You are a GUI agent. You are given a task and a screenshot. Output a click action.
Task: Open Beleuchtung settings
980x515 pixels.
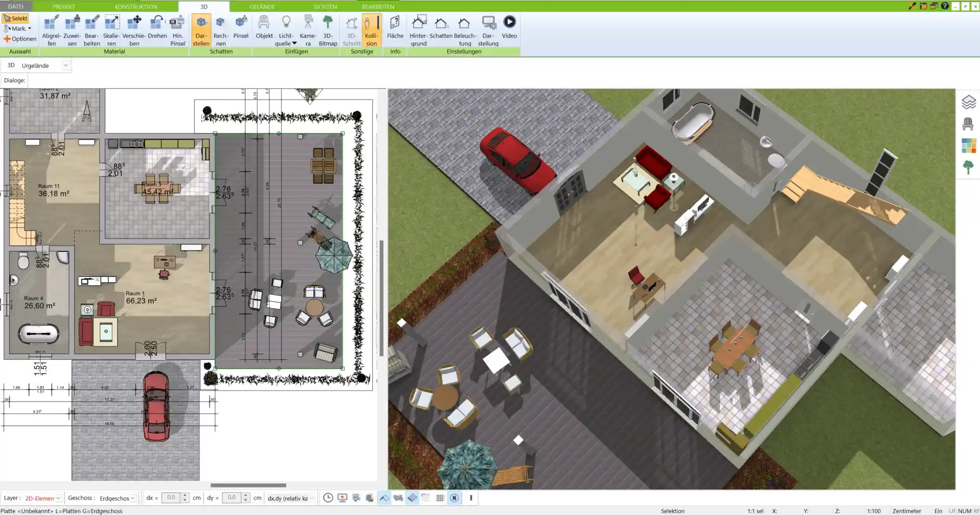tap(465, 31)
